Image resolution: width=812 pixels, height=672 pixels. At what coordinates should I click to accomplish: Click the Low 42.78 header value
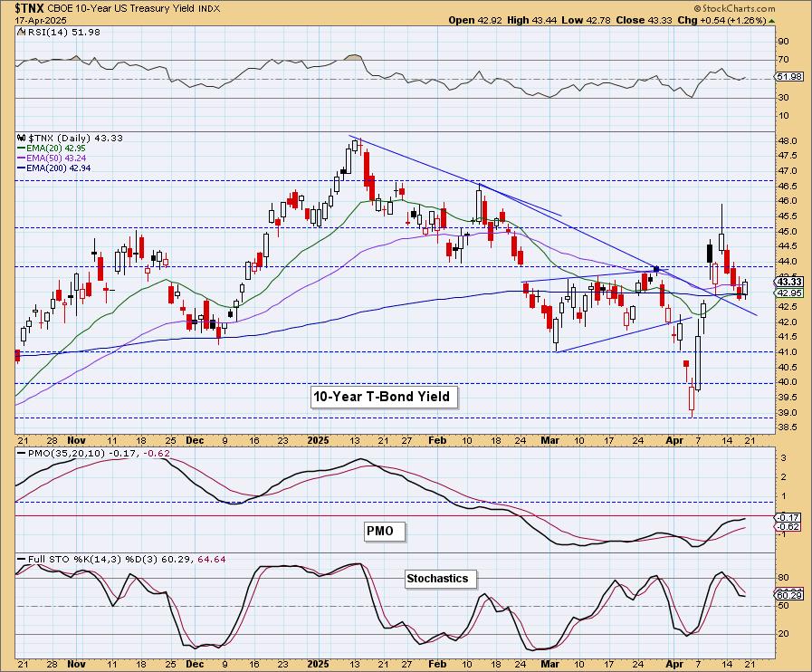point(586,20)
